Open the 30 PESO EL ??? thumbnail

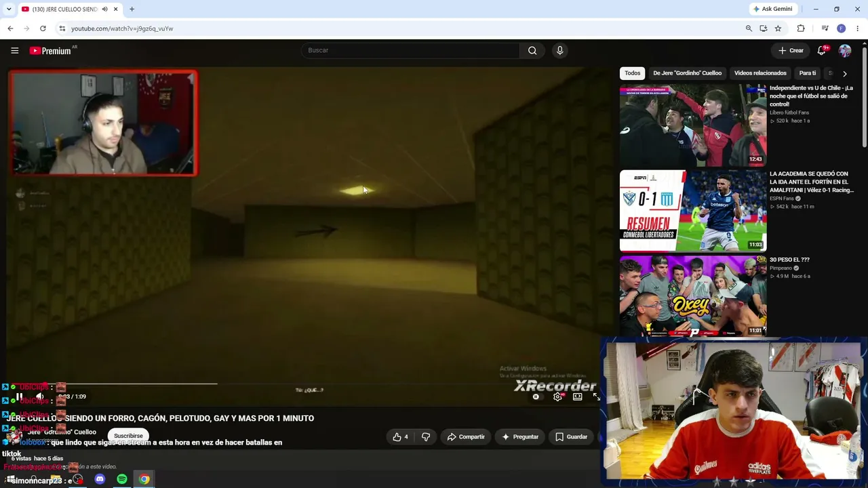[x=693, y=296]
